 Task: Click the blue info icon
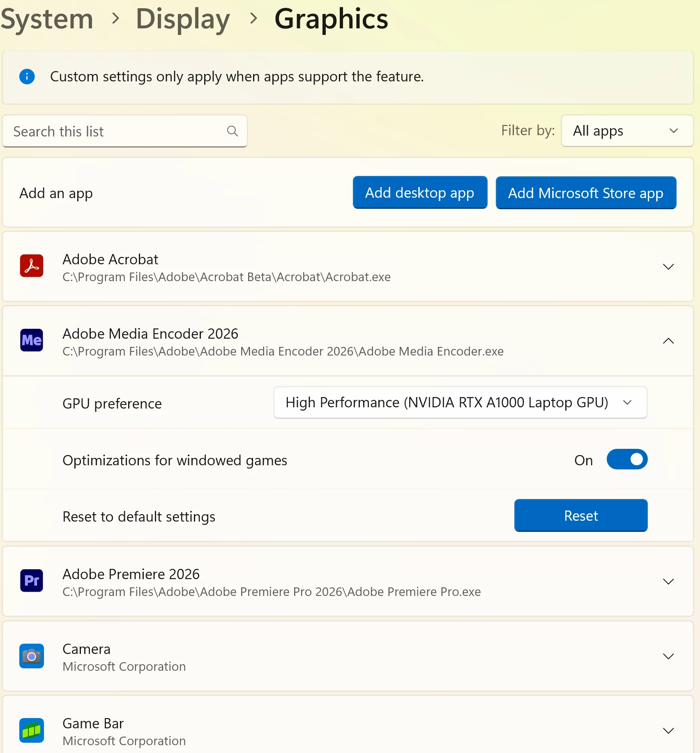pos(27,76)
